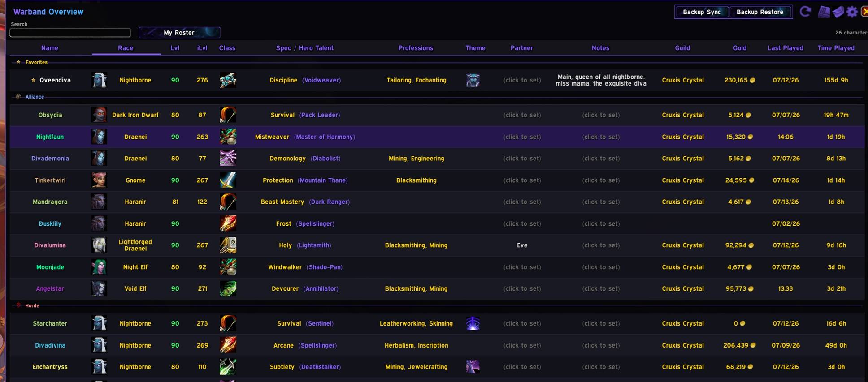This screenshot has height=382, width=868.
Task: Click Divadivina's mage class icon
Action: [228, 345]
